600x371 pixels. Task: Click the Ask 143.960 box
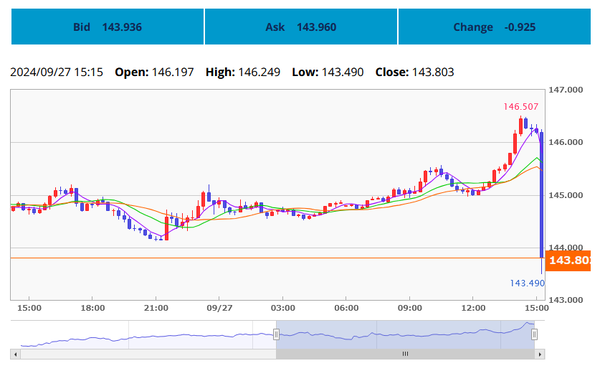301,27
